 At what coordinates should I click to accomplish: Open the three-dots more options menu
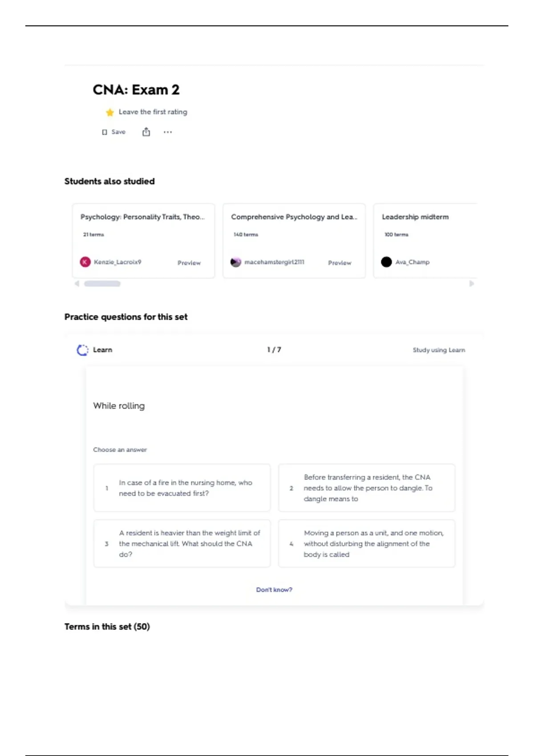[168, 132]
